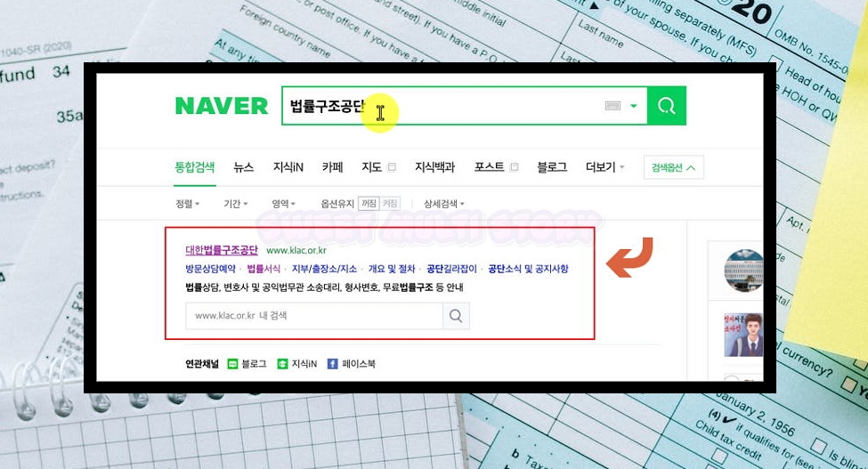Open the 지식백과 tab

(x=434, y=167)
